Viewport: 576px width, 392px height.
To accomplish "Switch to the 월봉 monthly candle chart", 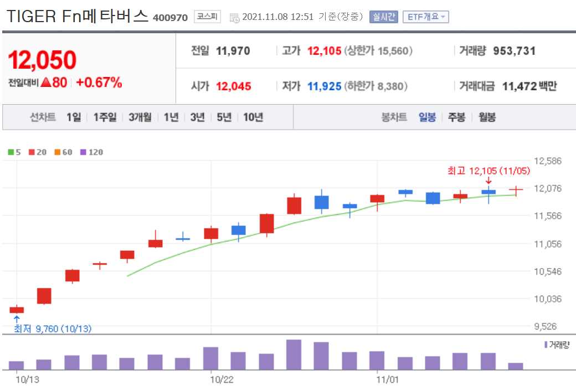I will pyautogui.click(x=487, y=117).
